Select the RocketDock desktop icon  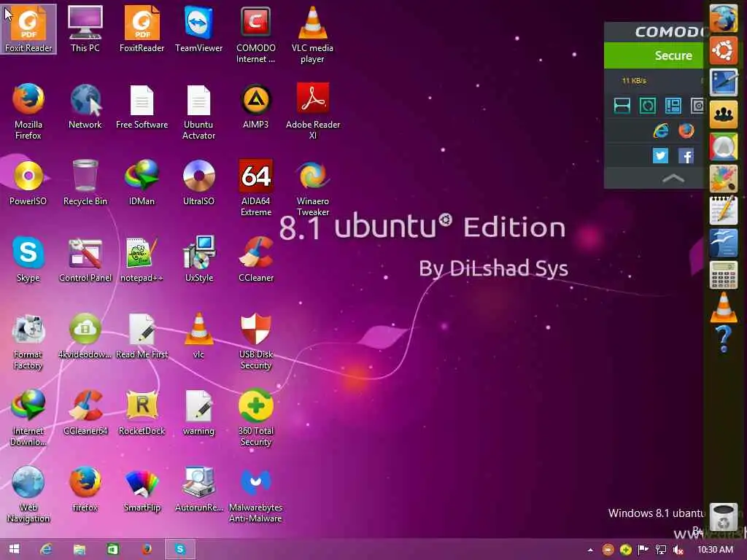pos(142,413)
